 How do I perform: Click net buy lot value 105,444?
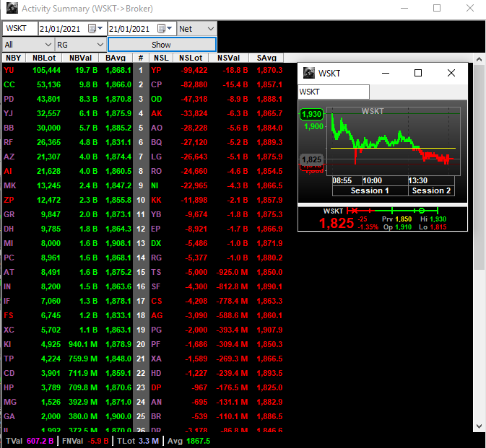[x=46, y=70]
